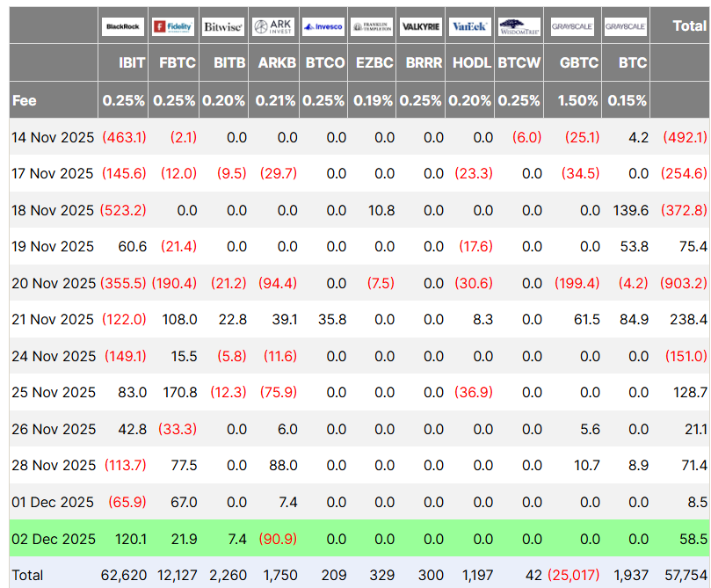Image resolution: width=711 pixels, height=588 pixels.
Task: Click the Franklin Templeton logo
Action: pos(373,26)
